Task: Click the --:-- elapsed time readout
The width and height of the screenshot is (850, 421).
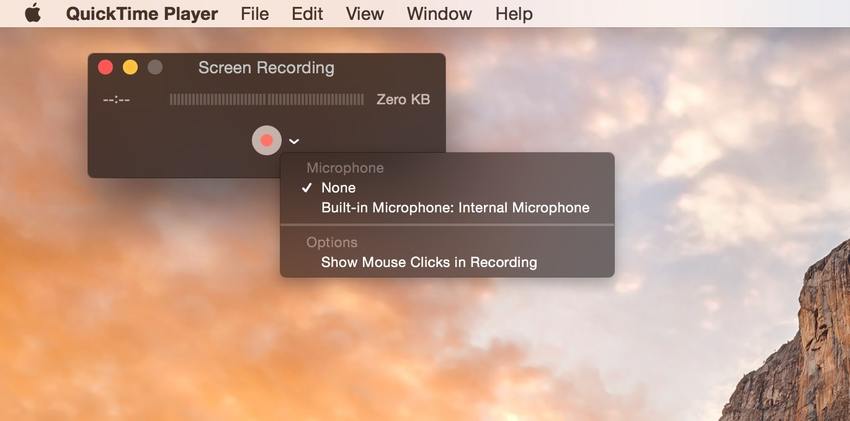Action: [x=116, y=100]
